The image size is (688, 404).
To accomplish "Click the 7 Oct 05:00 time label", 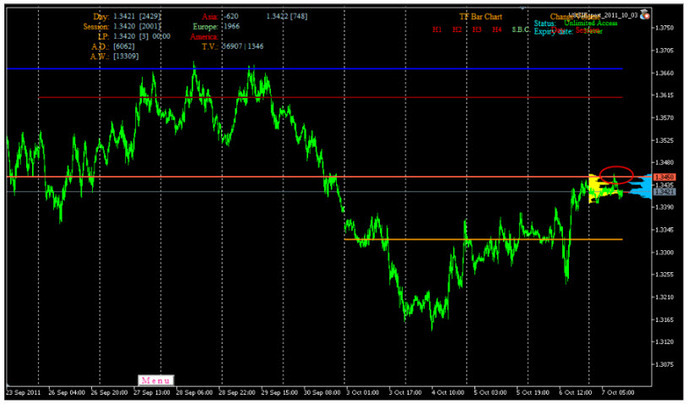I will coord(618,392).
